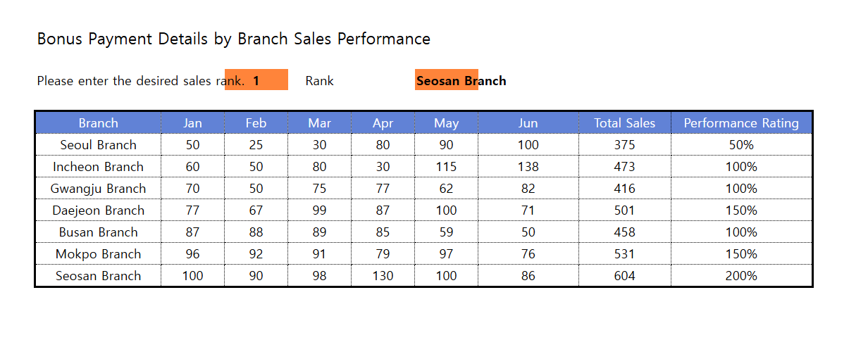Select the Seoul Branch row label

[99, 145]
